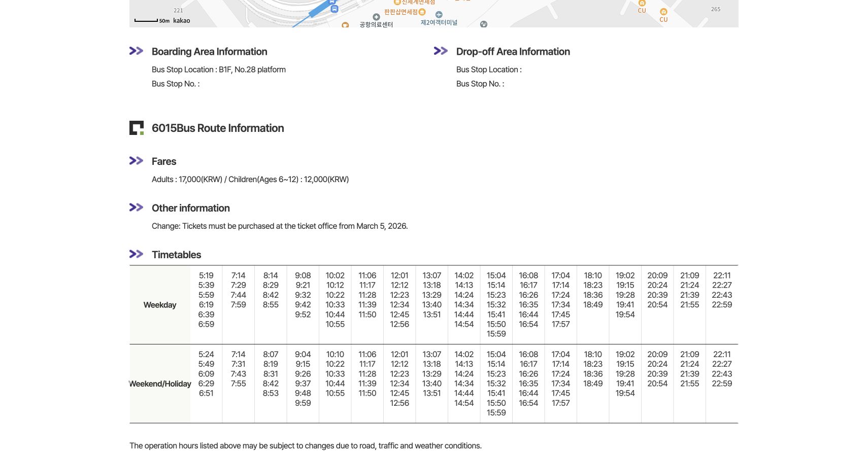The image size is (868, 452).
Task: Click the 5:24 weekend departure time
Action: coord(206,354)
